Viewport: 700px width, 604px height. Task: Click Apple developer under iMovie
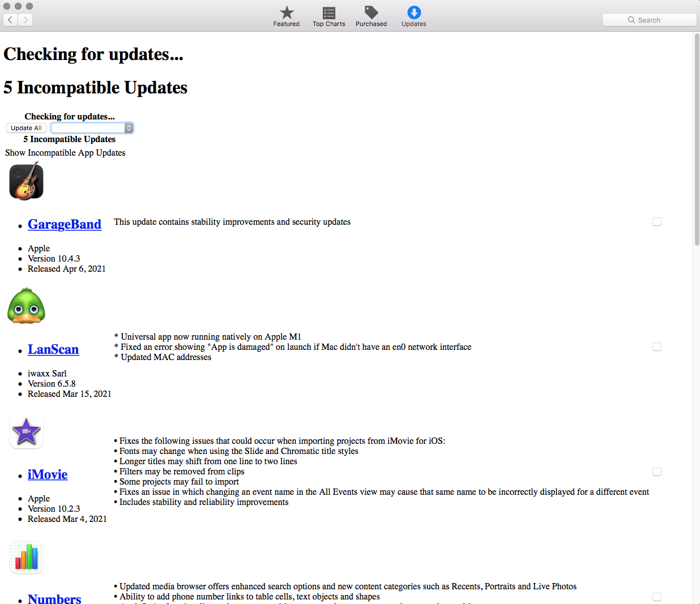tap(39, 499)
